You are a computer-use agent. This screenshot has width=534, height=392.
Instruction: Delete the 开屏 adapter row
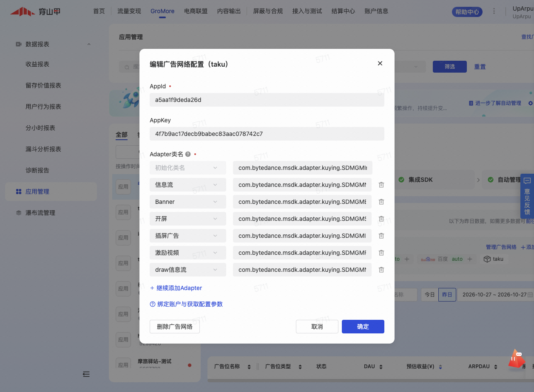point(381,219)
